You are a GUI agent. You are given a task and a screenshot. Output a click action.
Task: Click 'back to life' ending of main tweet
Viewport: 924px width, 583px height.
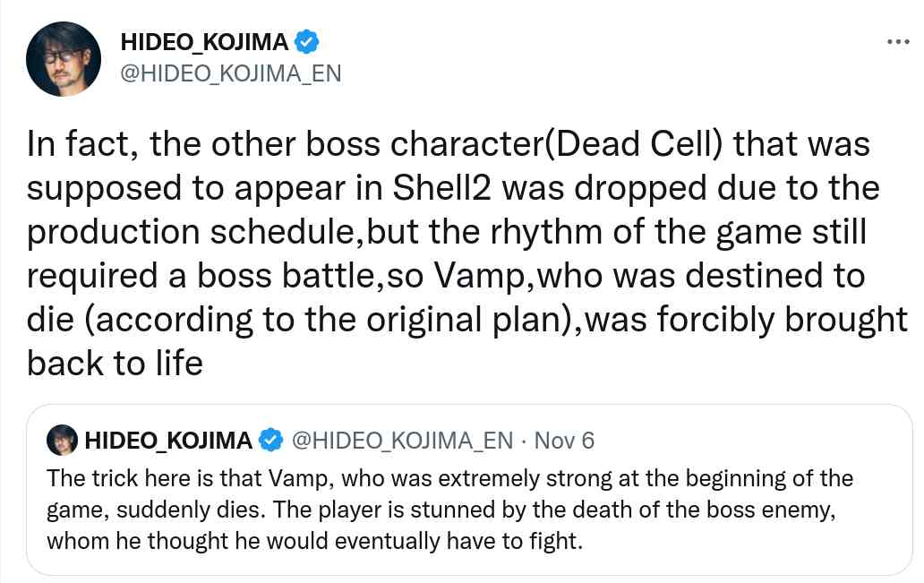[x=115, y=364]
